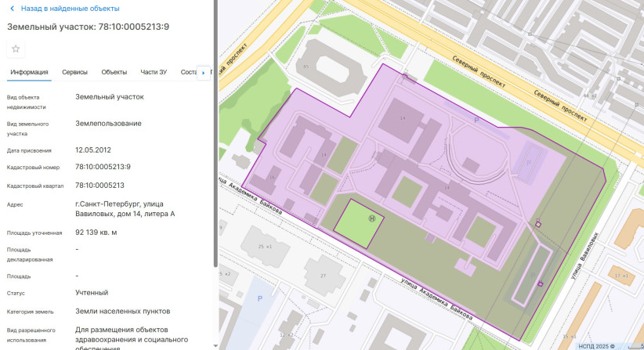
Task: Switch to the Сервисы tab
Action: [x=74, y=72]
